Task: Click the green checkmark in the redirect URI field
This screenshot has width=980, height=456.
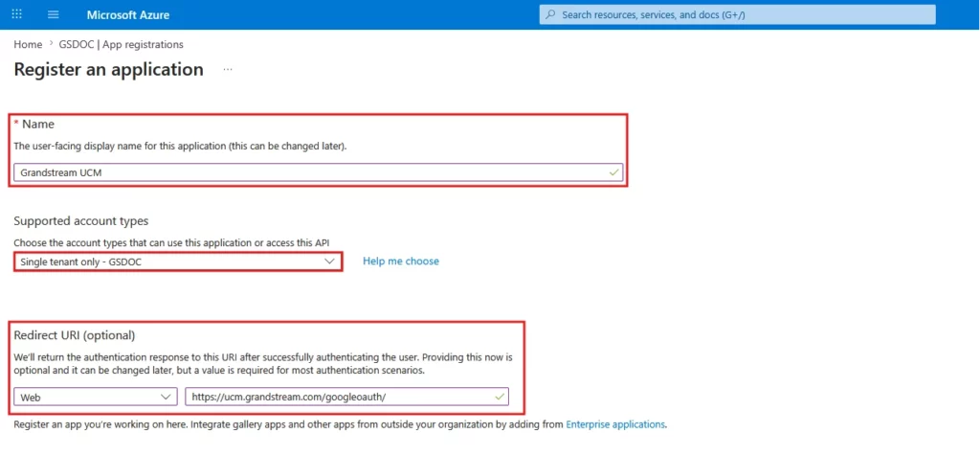Action: click(x=500, y=396)
